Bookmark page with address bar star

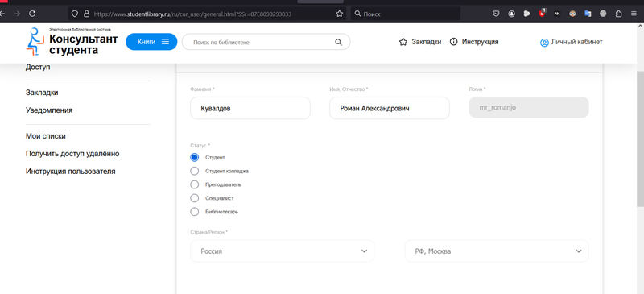point(339,14)
